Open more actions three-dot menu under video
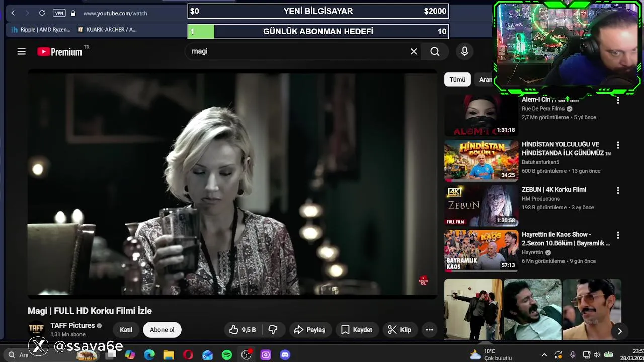644x362 pixels. pos(430,330)
